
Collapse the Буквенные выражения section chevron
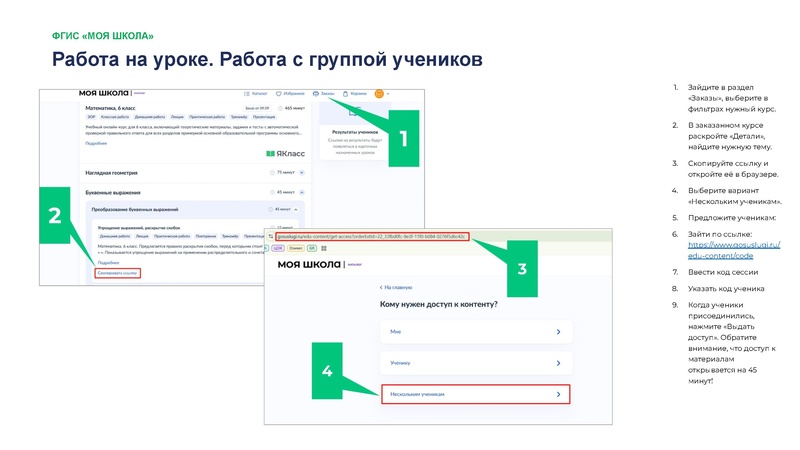(302, 192)
